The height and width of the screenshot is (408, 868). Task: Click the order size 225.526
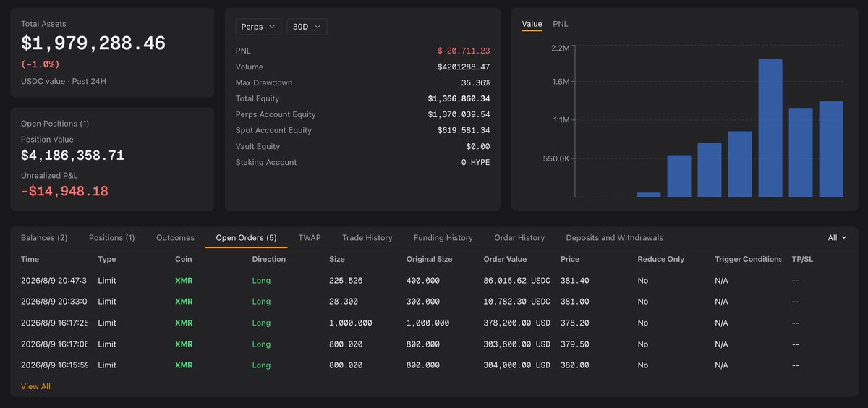pyautogui.click(x=346, y=280)
